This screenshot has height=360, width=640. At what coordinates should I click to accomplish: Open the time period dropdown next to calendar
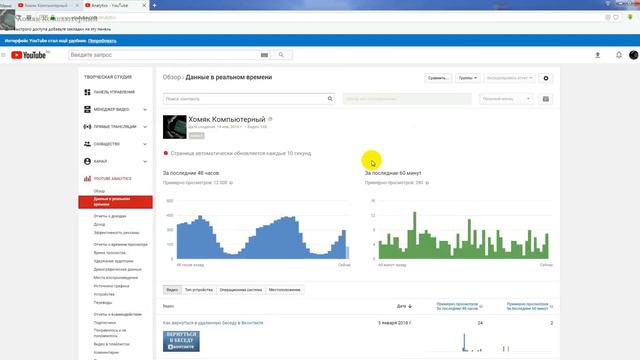(x=506, y=99)
